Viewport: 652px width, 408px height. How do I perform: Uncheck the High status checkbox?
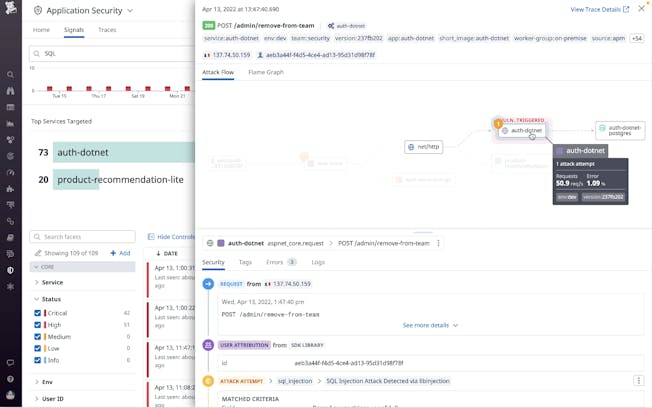pyautogui.click(x=37, y=325)
